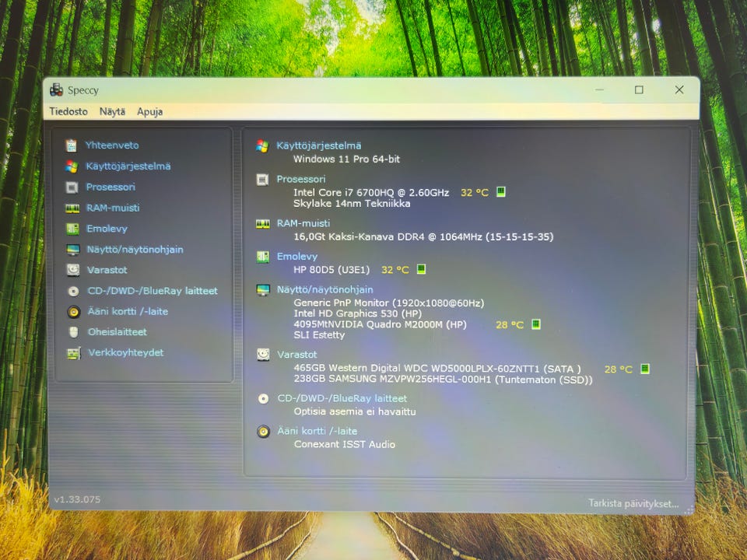
Task: Click the CPU icon beside Prosessori heading
Action: click(x=262, y=180)
